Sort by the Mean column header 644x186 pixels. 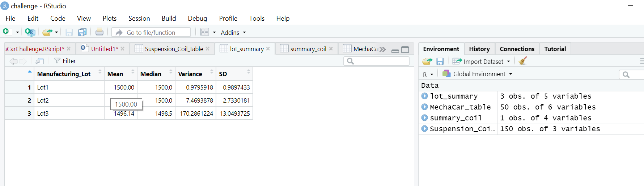pyautogui.click(x=121, y=74)
